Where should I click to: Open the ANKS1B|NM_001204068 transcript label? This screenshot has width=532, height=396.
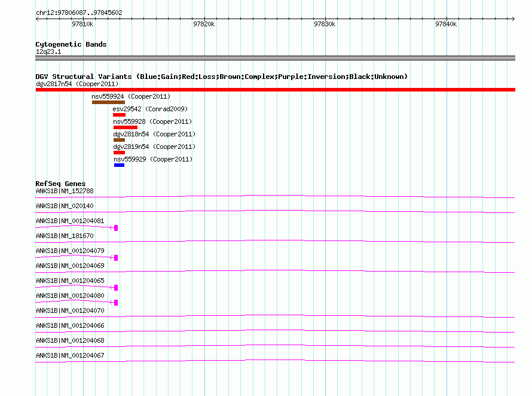tap(70, 340)
